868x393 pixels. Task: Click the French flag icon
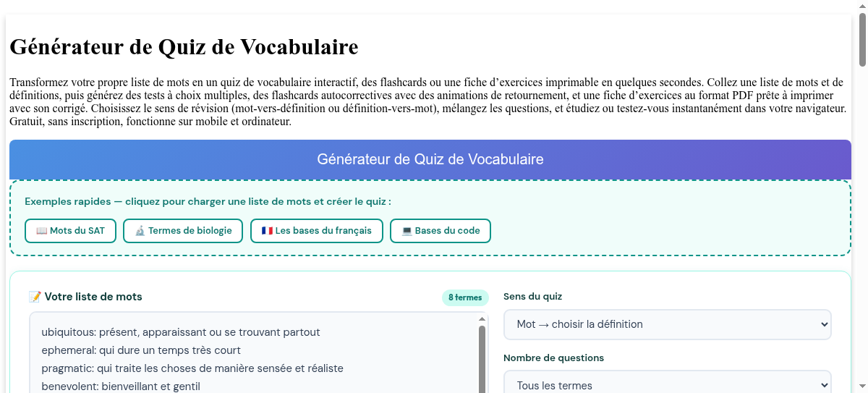click(x=267, y=231)
